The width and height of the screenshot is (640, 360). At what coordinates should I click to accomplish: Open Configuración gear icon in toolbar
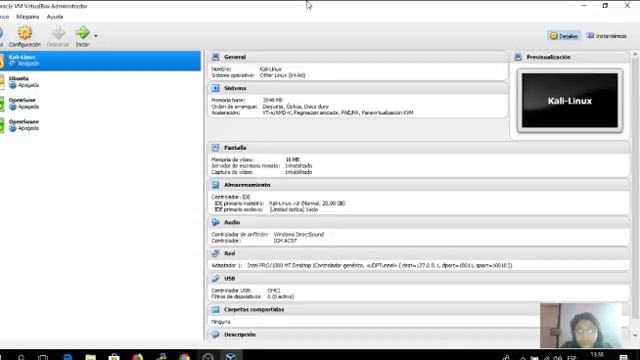pyautogui.click(x=24, y=33)
